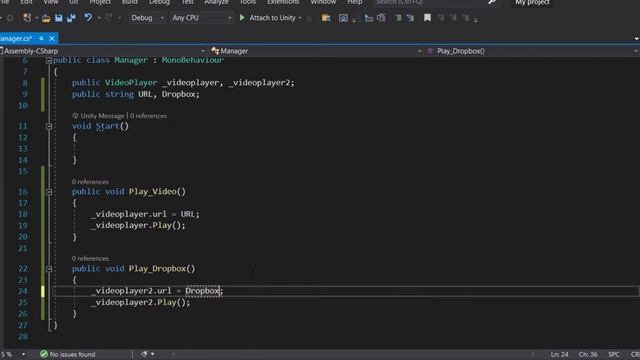Click the greyed-out Redo arrow
Viewport: 640px width, 360px height.
(x=109, y=18)
